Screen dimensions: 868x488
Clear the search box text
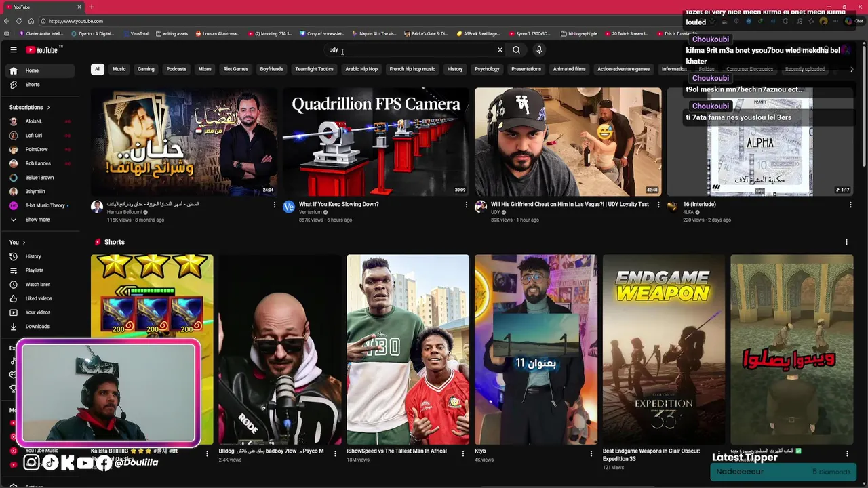click(x=500, y=49)
